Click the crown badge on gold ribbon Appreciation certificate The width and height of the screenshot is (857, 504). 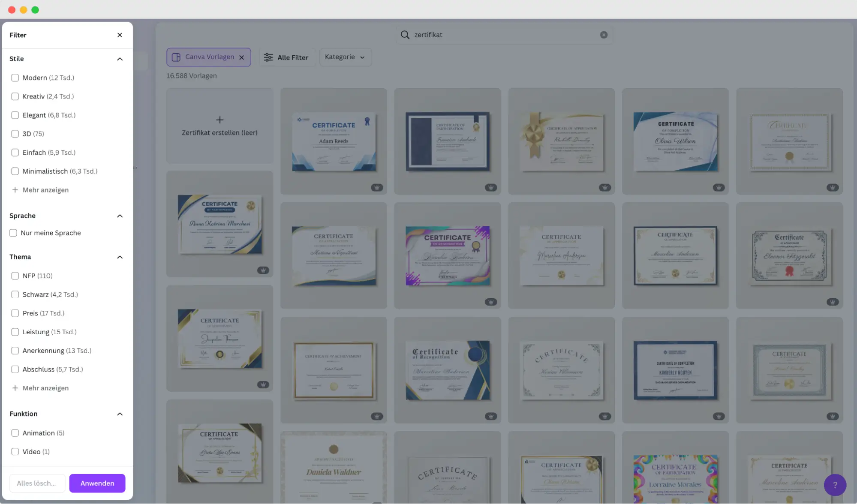coord(604,187)
